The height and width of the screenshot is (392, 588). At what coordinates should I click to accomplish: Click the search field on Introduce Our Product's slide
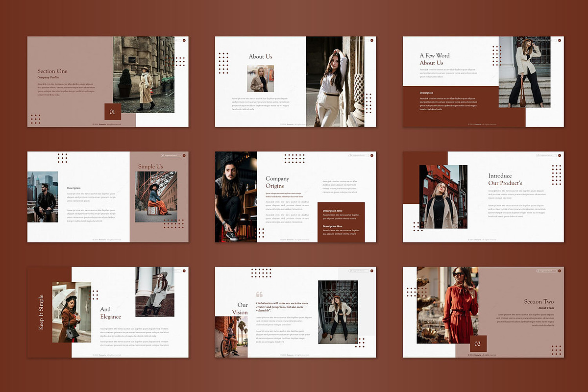tap(546, 155)
